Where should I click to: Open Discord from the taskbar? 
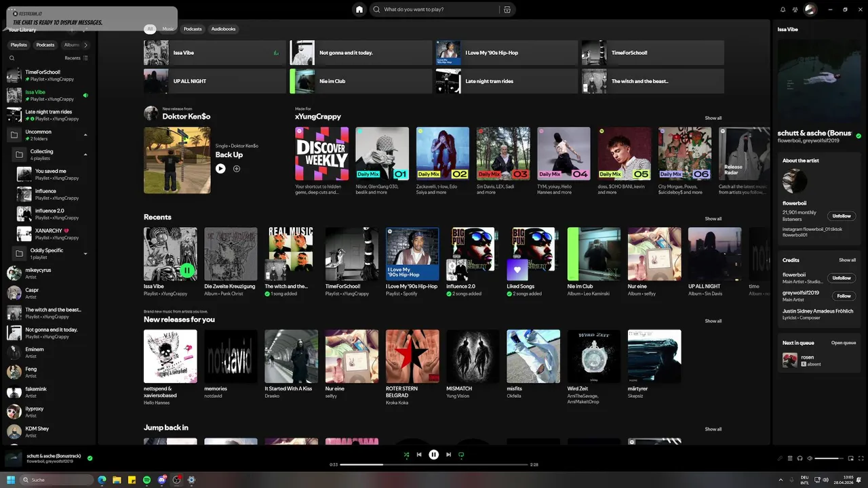pos(161,480)
